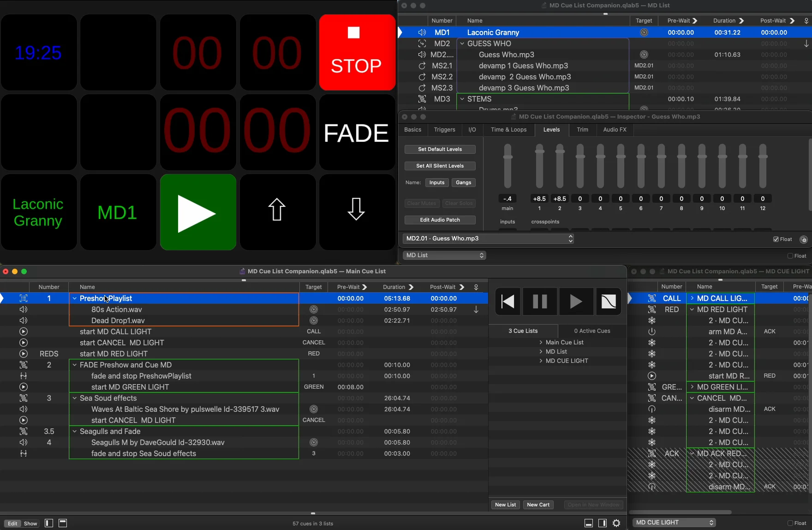This screenshot has height=530, width=812.
Task: Enable Float checkbox beside MD CUE LIGHT
Action: coord(790,523)
